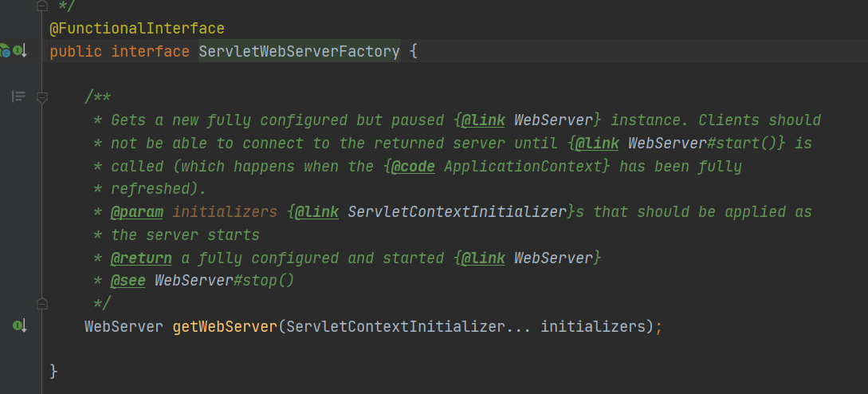The width and height of the screenshot is (868, 394).
Task: Click the Spring bean gutter icon on interface line
Action: pyautogui.click(x=5, y=51)
